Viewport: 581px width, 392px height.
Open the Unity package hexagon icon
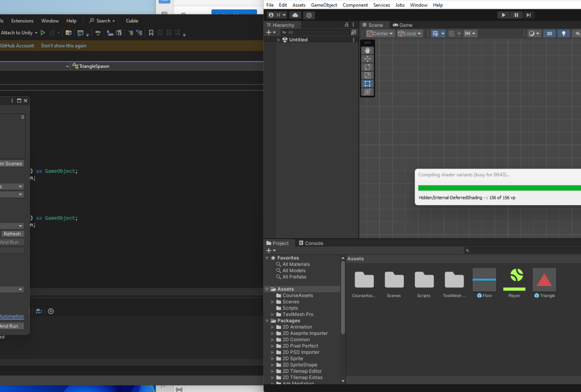(x=309, y=15)
